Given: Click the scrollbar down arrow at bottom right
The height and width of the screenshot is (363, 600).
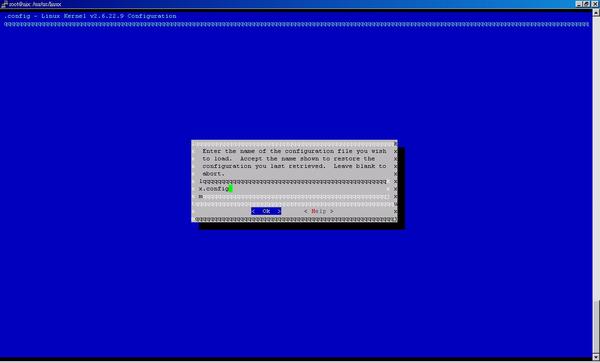Looking at the screenshot, I should point(596,357).
